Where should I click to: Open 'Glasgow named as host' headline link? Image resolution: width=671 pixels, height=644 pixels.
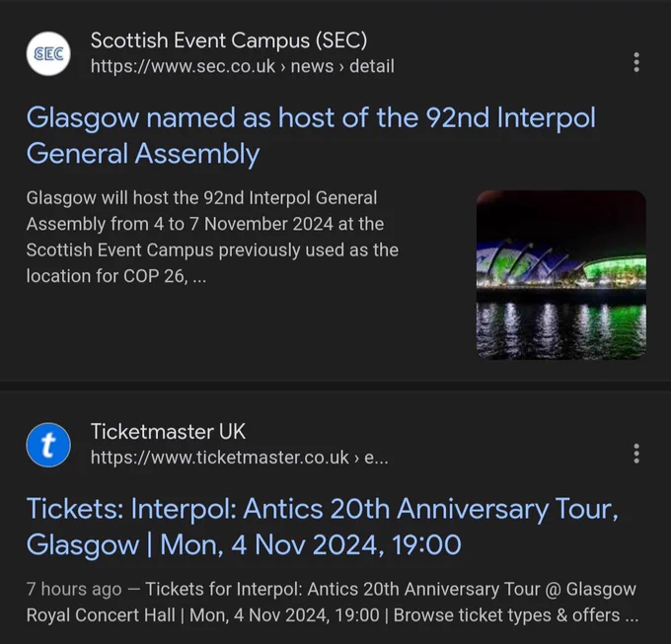[x=311, y=135]
